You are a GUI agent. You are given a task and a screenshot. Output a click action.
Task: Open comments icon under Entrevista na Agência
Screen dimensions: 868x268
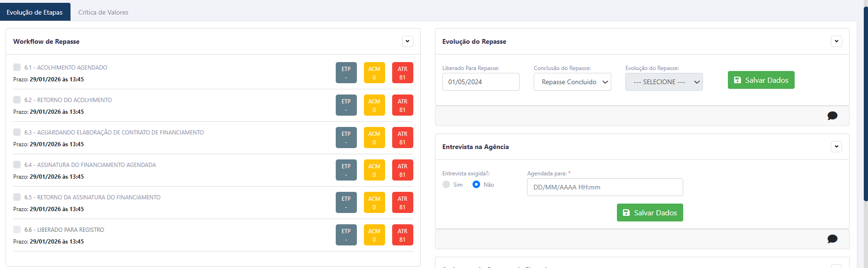point(832,239)
